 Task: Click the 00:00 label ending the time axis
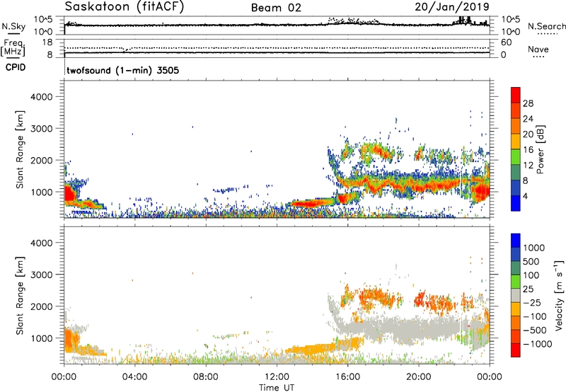(490, 377)
